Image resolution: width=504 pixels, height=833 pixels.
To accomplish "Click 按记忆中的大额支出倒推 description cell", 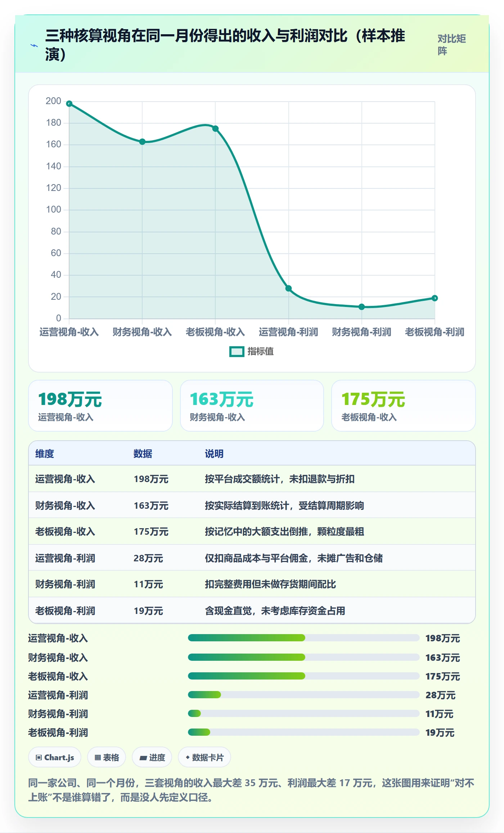I will pyautogui.click(x=284, y=532).
